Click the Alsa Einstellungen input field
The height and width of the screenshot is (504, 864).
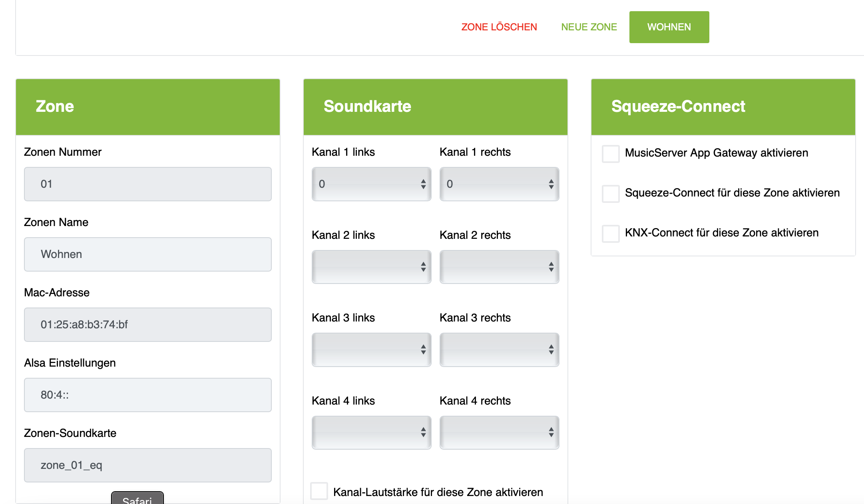pyautogui.click(x=147, y=395)
